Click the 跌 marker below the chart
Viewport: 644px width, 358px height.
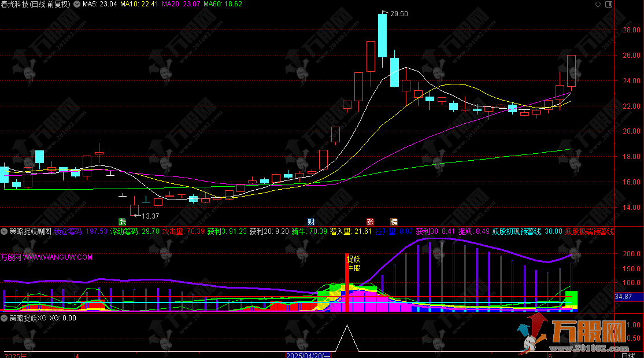click(x=122, y=222)
